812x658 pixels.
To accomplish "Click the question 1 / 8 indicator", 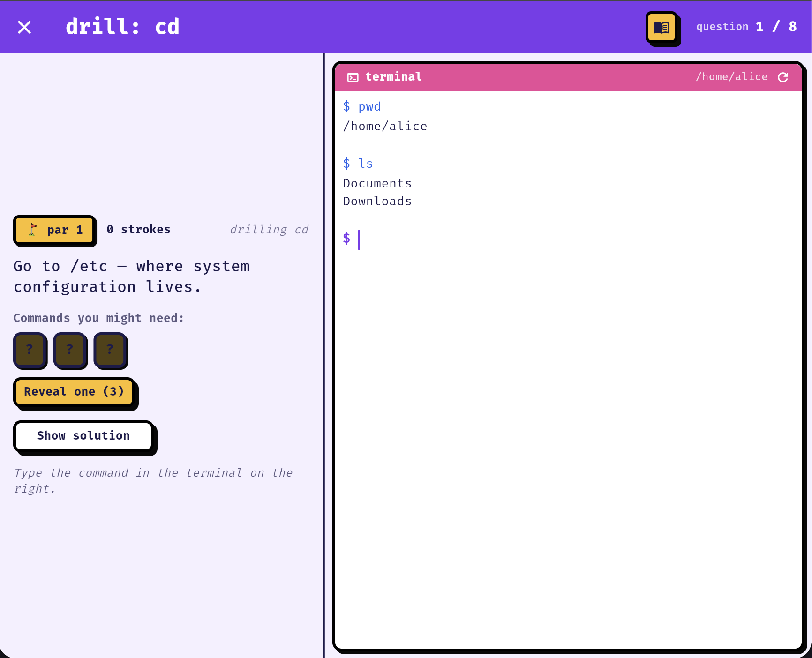I will click(746, 27).
